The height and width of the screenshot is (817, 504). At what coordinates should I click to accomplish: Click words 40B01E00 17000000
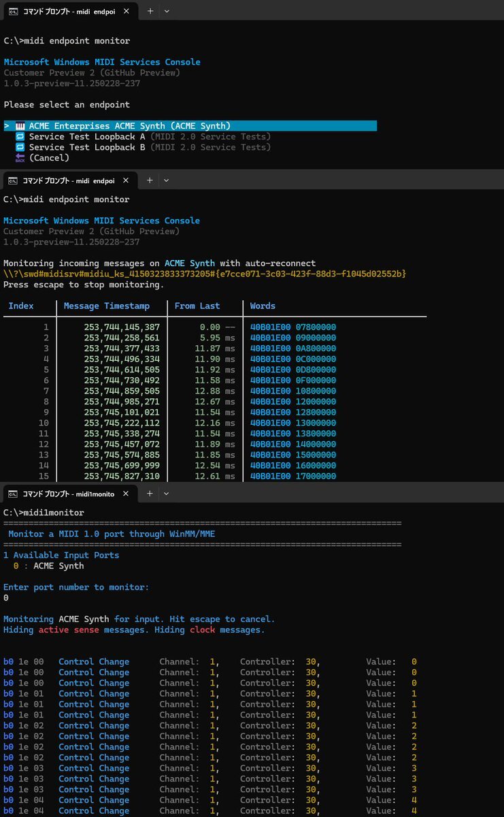tap(293, 476)
